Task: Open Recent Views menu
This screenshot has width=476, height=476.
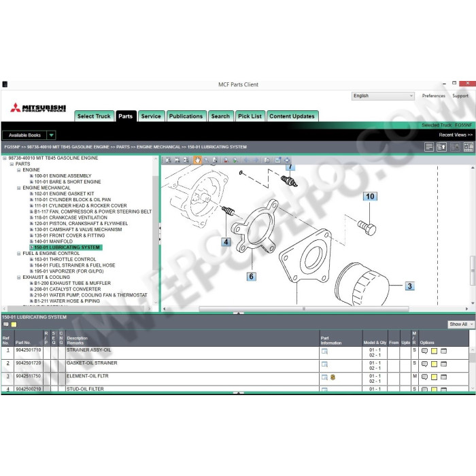Action: [x=456, y=135]
